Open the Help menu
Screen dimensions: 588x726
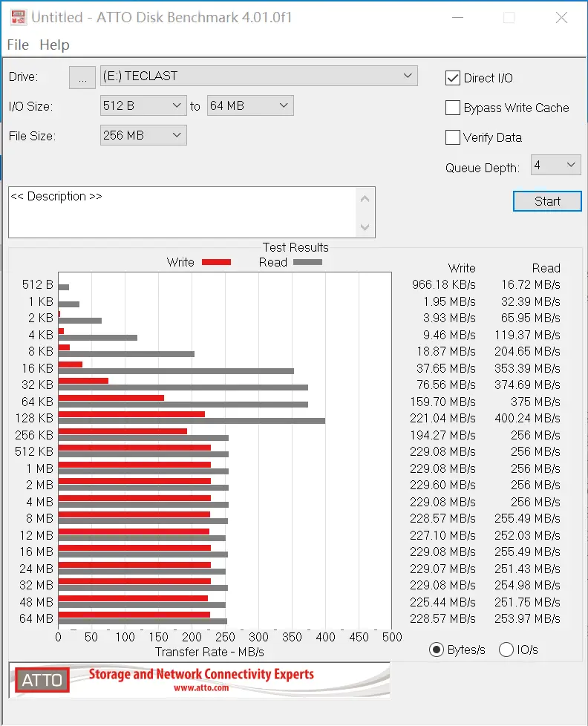54,45
